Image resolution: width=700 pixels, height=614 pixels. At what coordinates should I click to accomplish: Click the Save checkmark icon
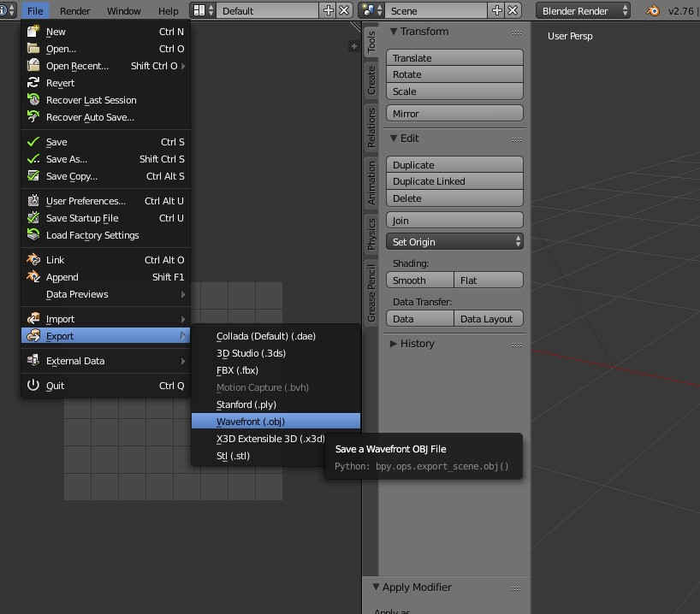(x=33, y=142)
